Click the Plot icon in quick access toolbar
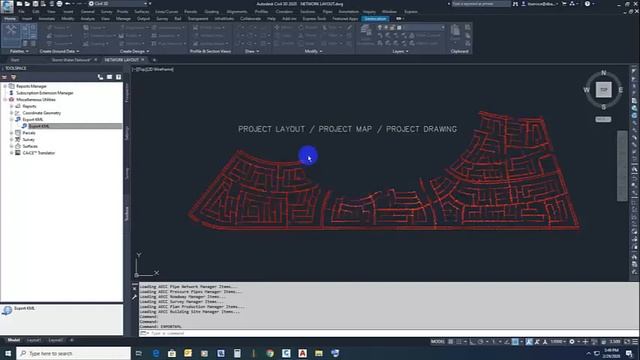The height and width of the screenshot is (360, 640). (60, 4)
